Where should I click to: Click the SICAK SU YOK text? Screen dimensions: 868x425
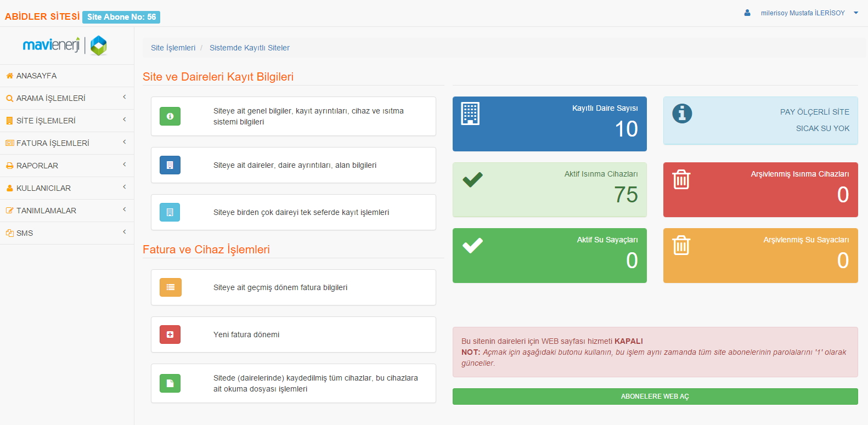pos(822,128)
